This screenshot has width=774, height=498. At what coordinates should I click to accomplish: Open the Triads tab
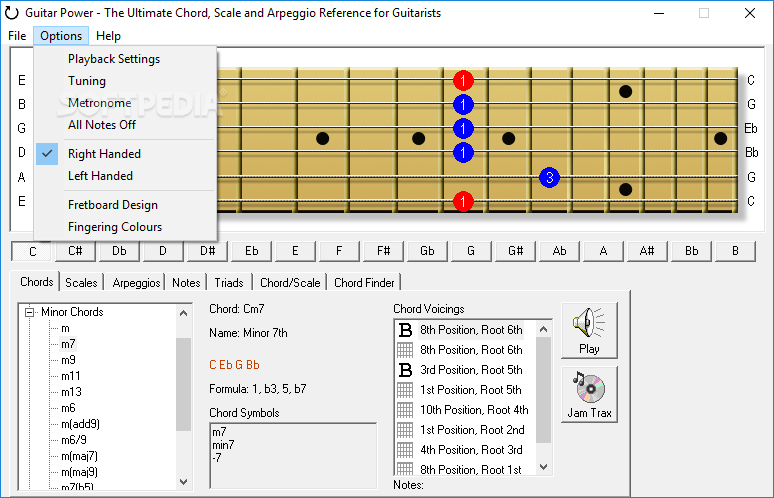[229, 283]
